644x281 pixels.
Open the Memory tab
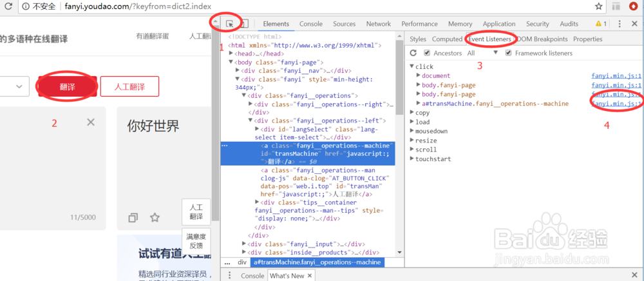point(460,24)
